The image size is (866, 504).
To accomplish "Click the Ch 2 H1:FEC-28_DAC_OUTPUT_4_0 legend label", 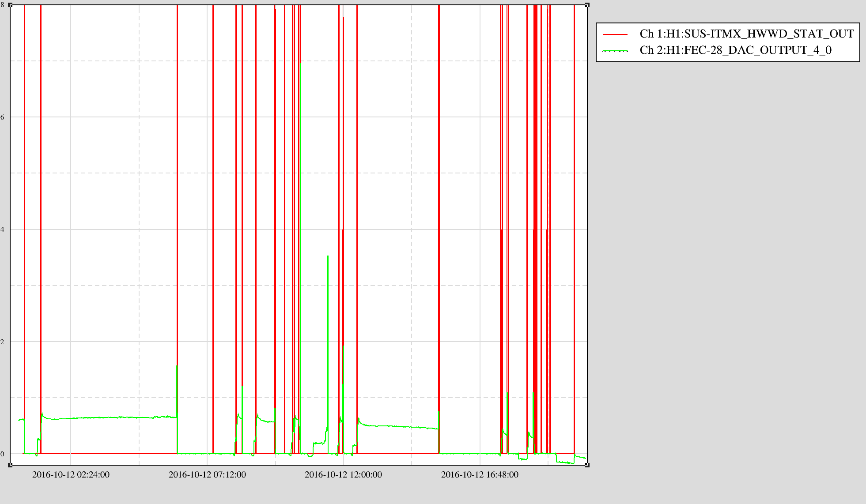I will pyautogui.click(x=736, y=50).
